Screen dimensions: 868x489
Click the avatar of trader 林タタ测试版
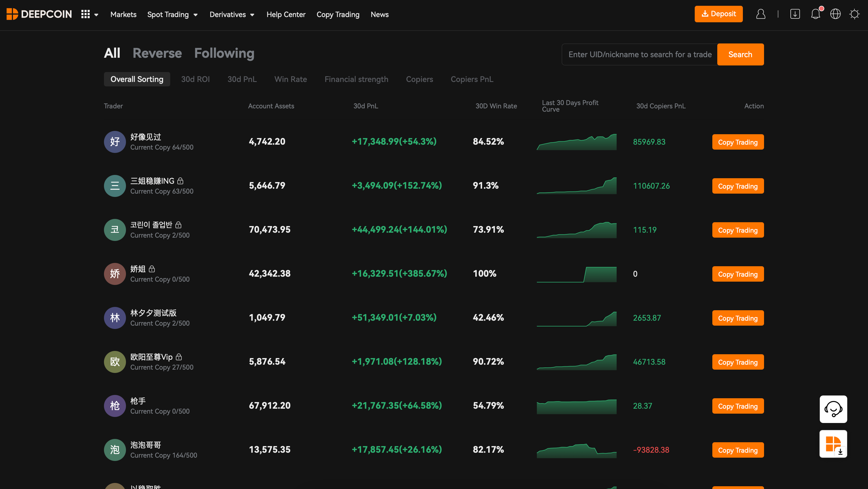115,318
